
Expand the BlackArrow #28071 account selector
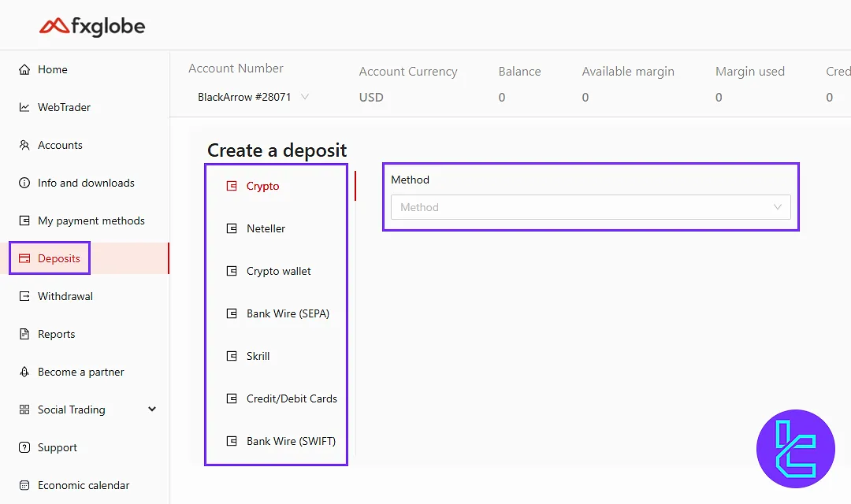point(253,98)
